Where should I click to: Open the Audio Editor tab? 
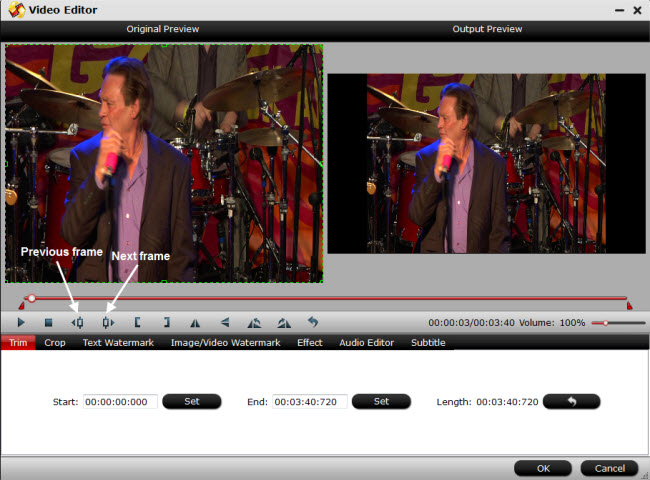point(366,343)
